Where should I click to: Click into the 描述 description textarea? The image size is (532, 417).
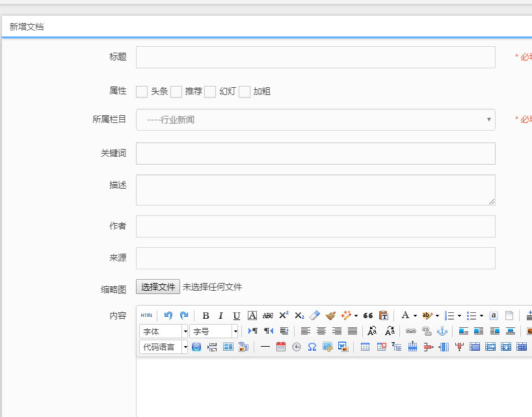click(x=315, y=190)
